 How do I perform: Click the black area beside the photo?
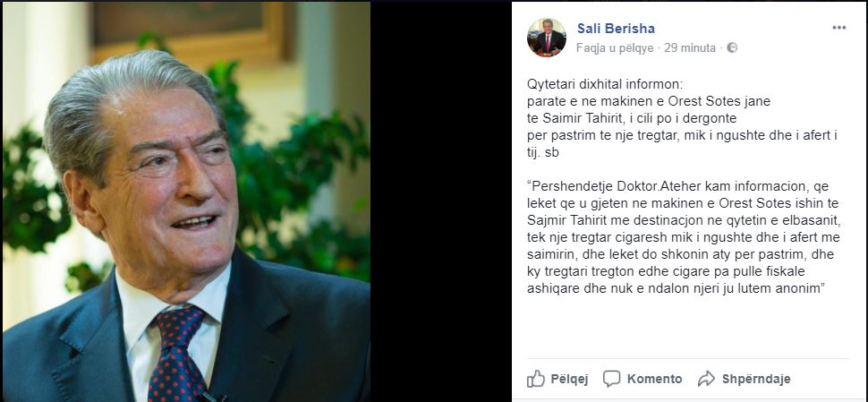point(440,201)
